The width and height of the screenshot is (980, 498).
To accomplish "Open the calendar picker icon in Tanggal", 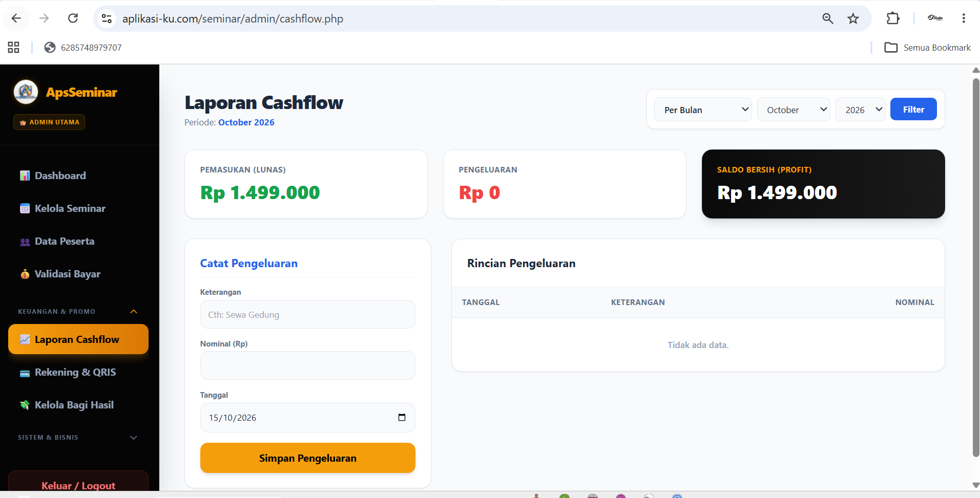I will tap(402, 417).
